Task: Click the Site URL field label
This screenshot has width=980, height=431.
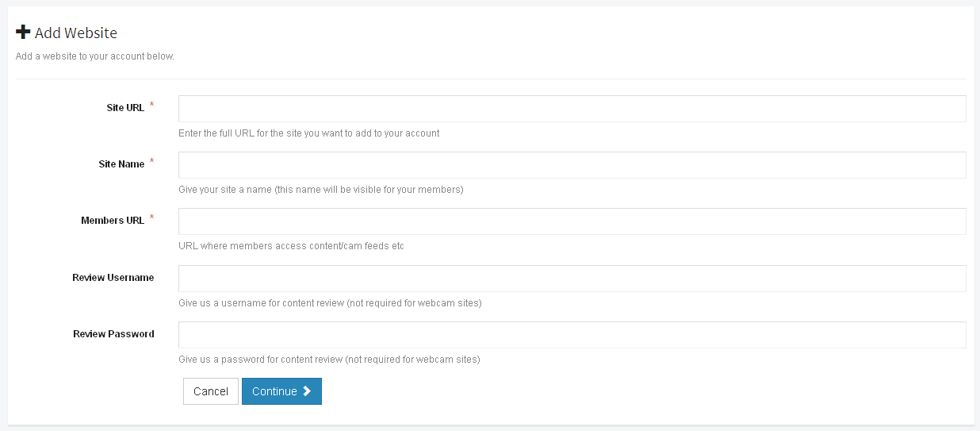Action: [125, 108]
